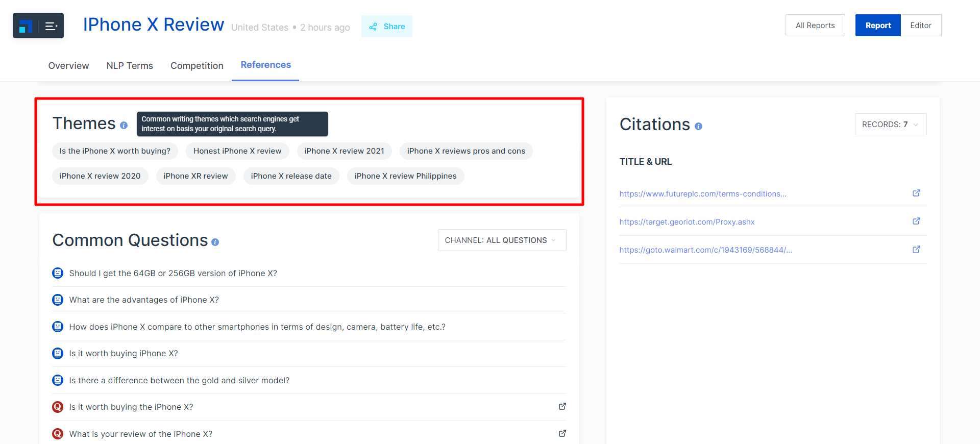
Task: Click external link icon for walmart citation
Action: point(916,249)
